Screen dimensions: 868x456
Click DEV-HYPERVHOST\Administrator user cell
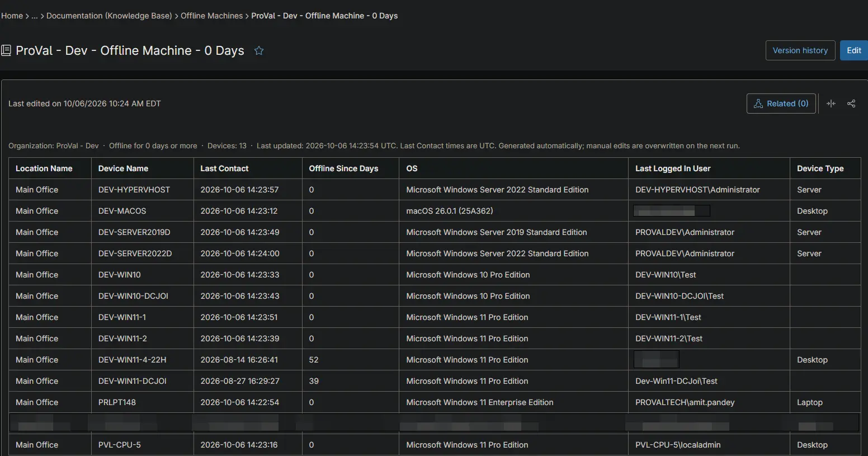[x=709, y=190]
